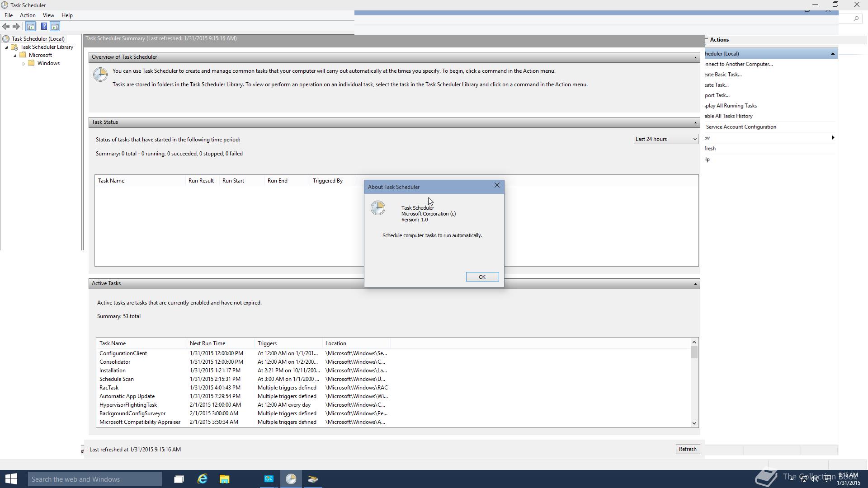Open File Explorer from the taskbar
Viewport: 868px width, 488px height.
point(225,479)
